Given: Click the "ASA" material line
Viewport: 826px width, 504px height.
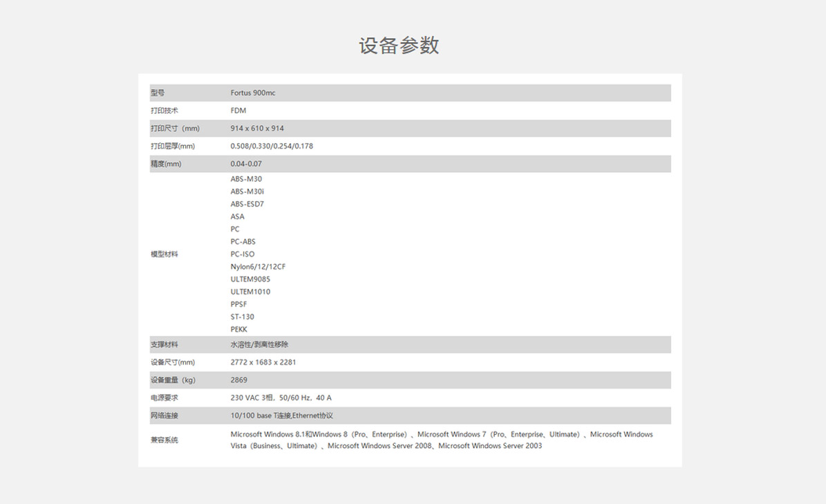Looking at the screenshot, I should [x=238, y=217].
